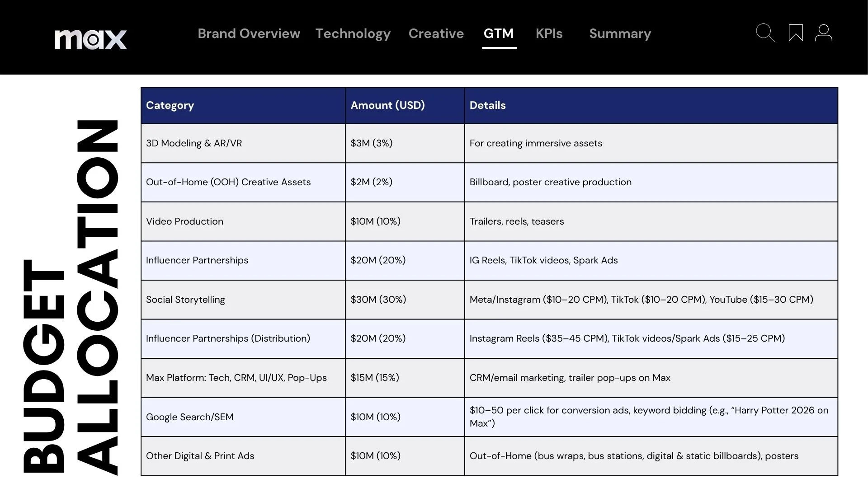
Task: Open the KPIs tab
Action: pos(549,33)
